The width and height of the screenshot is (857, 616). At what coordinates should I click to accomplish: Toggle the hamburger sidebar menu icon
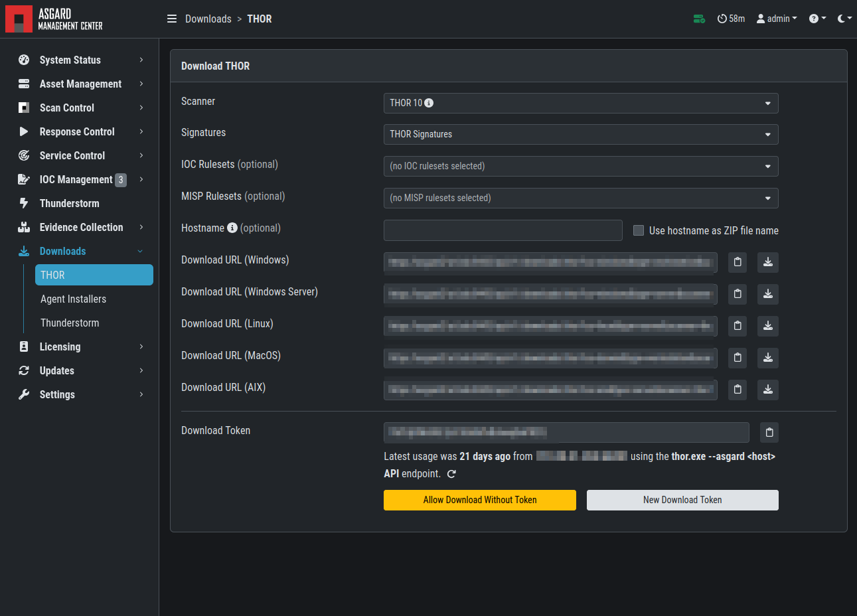172,19
